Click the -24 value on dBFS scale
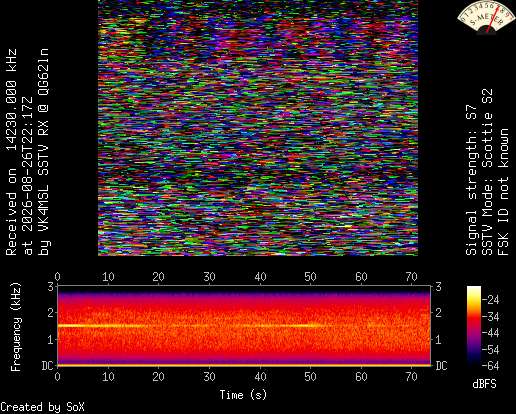The image size is (516, 414). [491, 300]
